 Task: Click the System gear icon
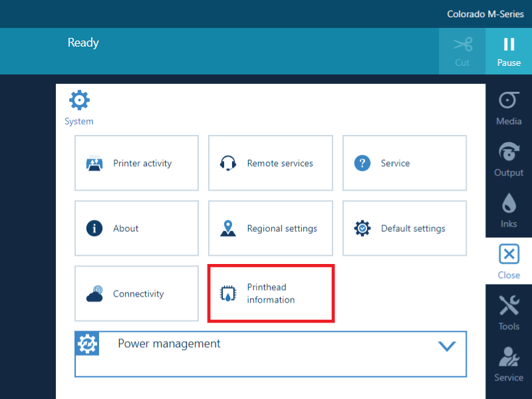click(x=79, y=101)
